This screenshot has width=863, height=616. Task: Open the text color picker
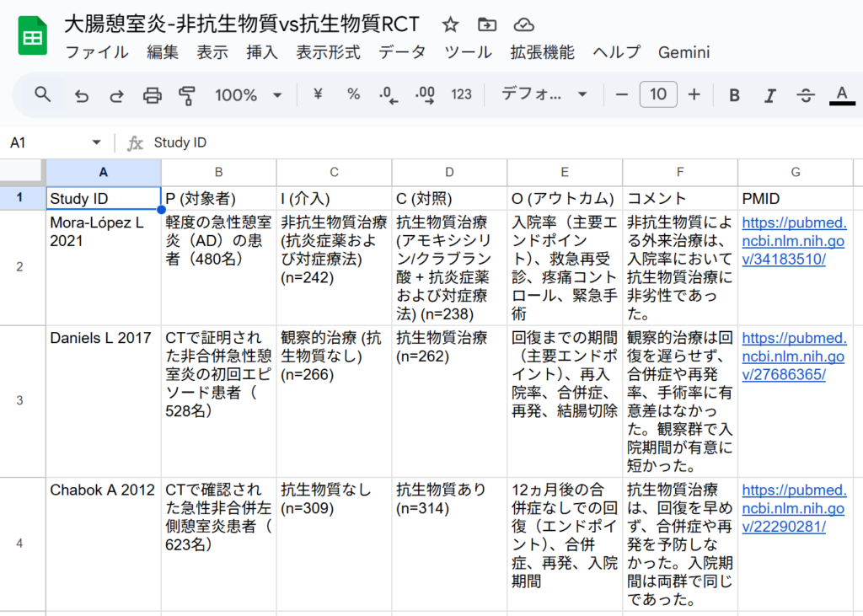pyautogui.click(x=841, y=94)
